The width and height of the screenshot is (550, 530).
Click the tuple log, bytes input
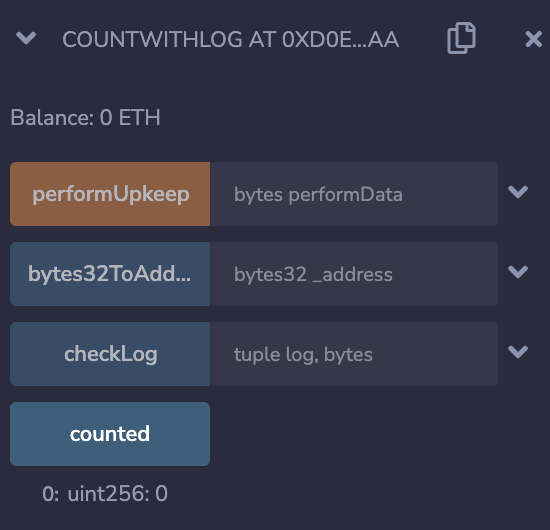pyautogui.click(x=354, y=354)
